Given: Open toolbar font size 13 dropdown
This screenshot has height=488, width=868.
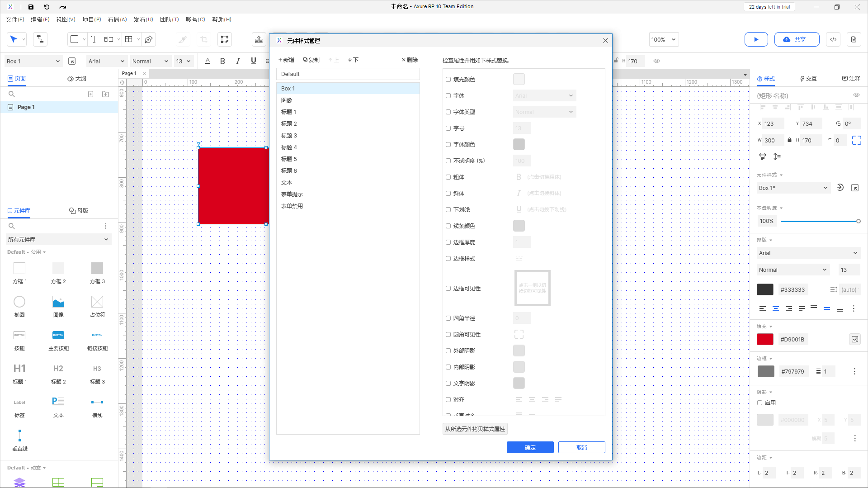Looking at the screenshot, I should pyautogui.click(x=184, y=61).
